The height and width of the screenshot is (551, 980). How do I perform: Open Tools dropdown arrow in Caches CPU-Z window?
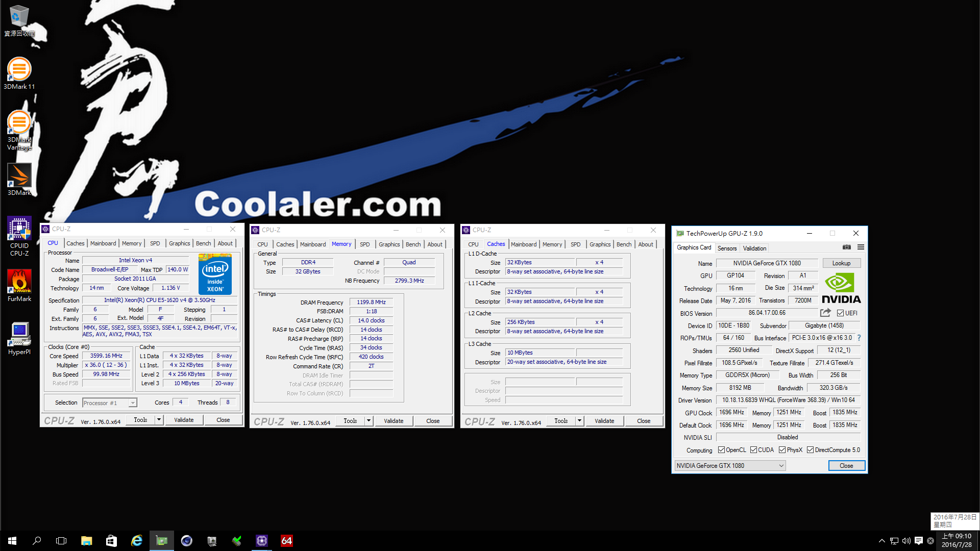[579, 421]
